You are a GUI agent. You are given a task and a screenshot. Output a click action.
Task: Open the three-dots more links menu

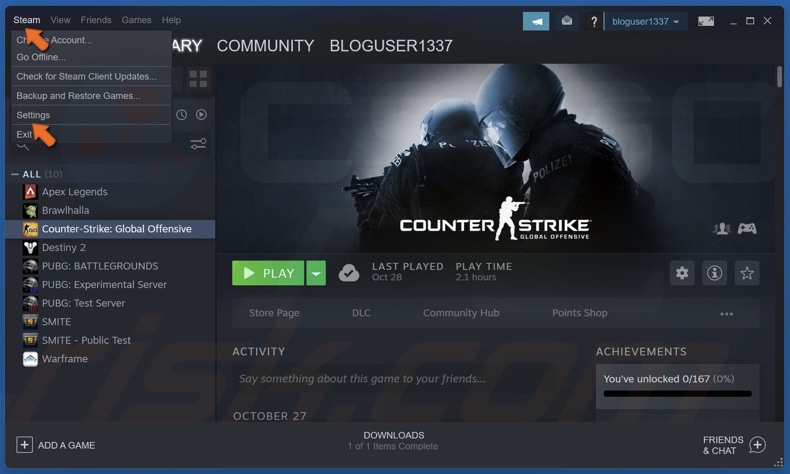727,314
